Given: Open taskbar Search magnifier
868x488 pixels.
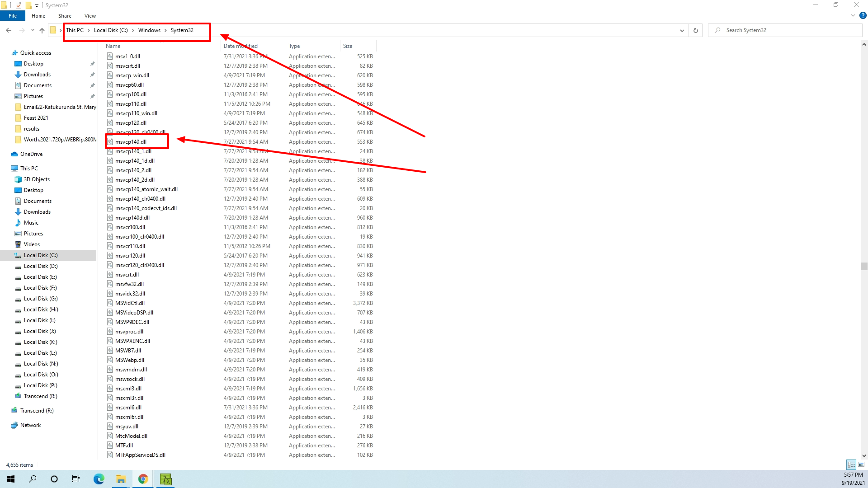Looking at the screenshot, I should coord(33,479).
